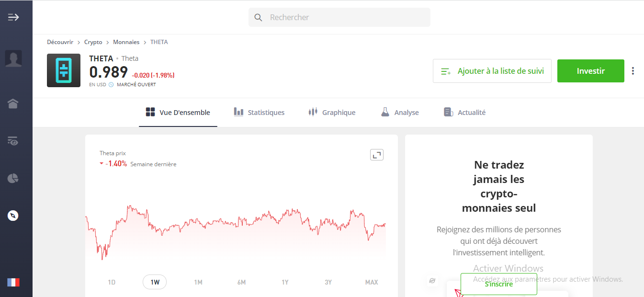644x297 pixels.
Task: Expand the Theta price chart to fullscreen
Action: click(377, 155)
